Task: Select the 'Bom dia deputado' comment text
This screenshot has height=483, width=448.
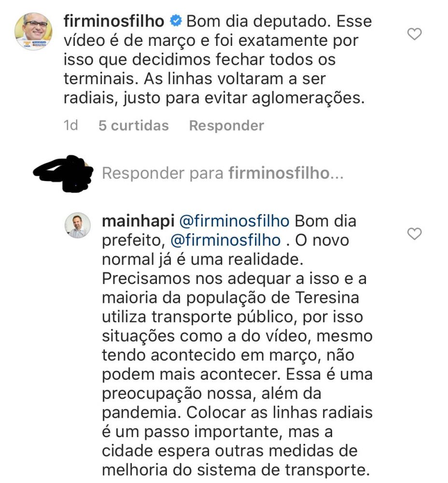Action: pyautogui.click(x=218, y=59)
